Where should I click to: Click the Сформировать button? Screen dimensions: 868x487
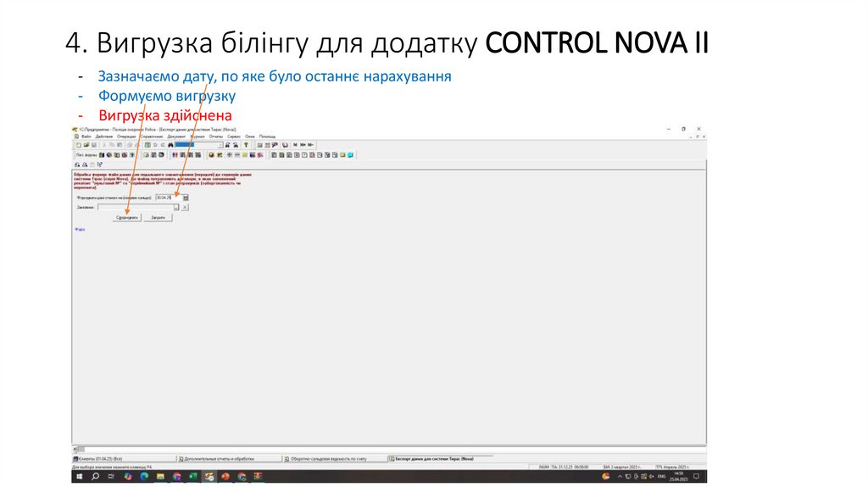[127, 217]
